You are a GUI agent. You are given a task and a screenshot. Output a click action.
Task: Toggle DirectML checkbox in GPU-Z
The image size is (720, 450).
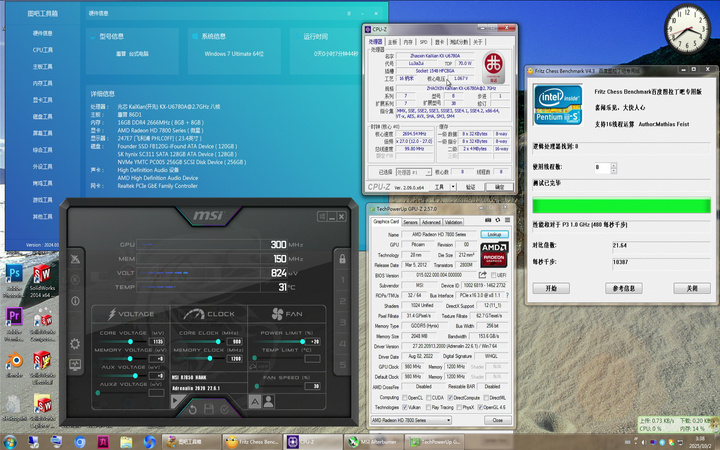[x=486, y=398]
